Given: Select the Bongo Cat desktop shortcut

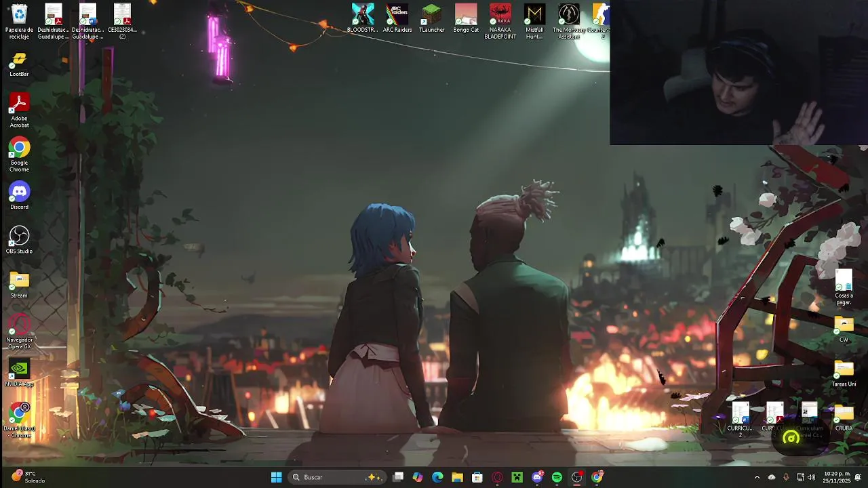Looking at the screenshot, I should (466, 18).
